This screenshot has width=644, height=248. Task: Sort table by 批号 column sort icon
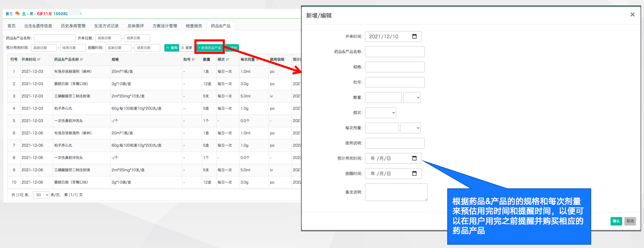pos(194,59)
